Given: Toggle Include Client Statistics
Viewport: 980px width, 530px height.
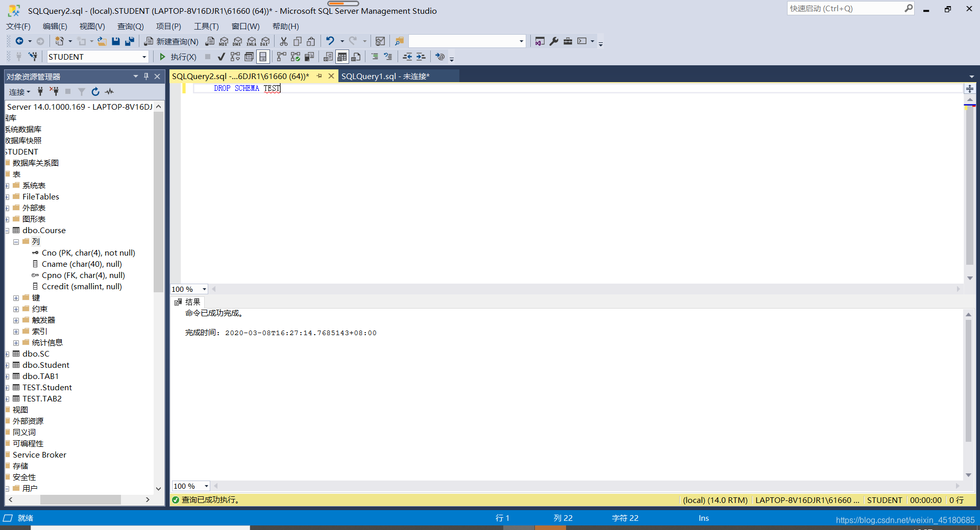Looking at the screenshot, I should [x=309, y=57].
